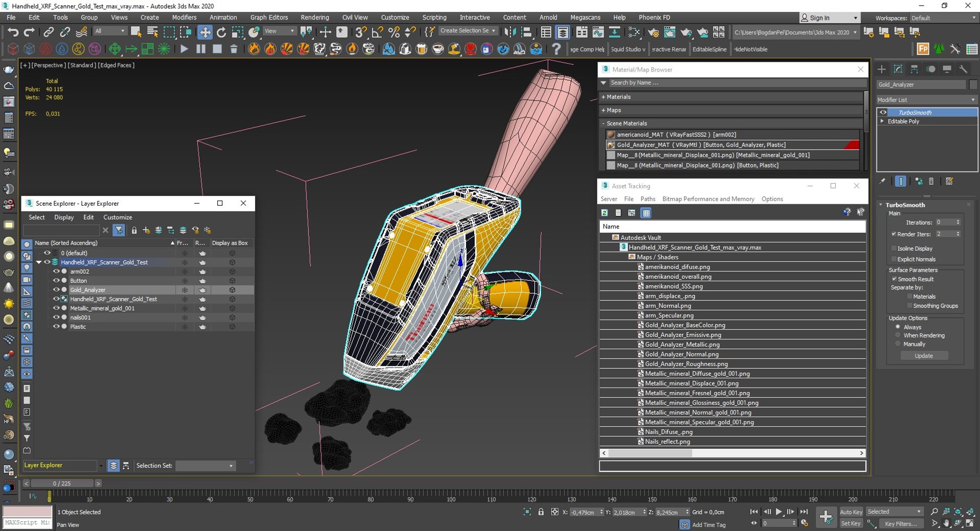The width and height of the screenshot is (980, 531).
Task: Click the Update button in TurboSmooth
Action: pyautogui.click(x=923, y=356)
